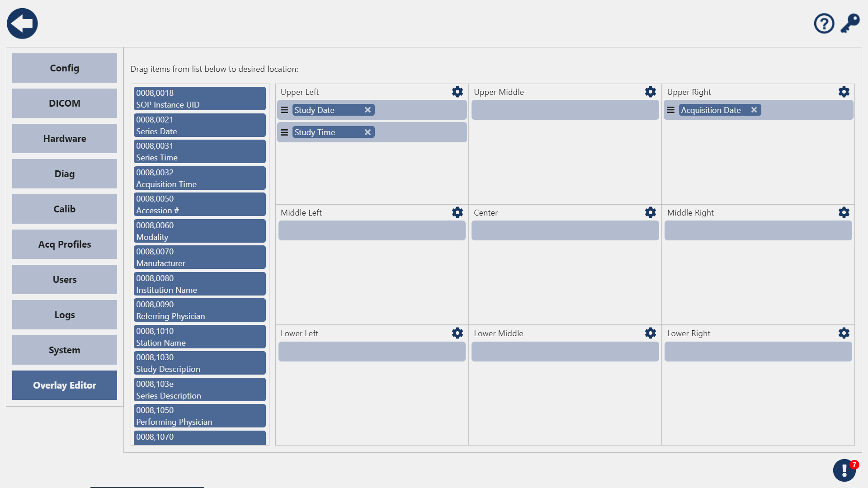Open Lower Right settings gear
This screenshot has width=868, height=488.
coord(844,333)
